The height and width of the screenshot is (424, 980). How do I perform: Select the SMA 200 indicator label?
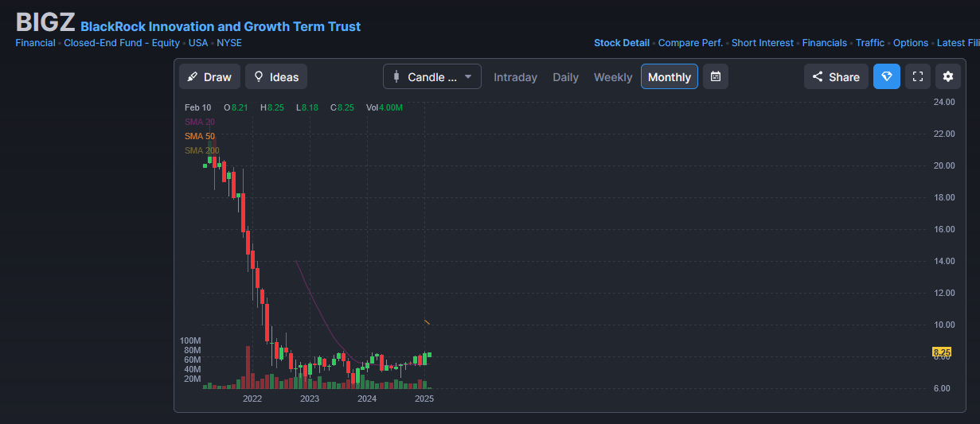point(202,150)
